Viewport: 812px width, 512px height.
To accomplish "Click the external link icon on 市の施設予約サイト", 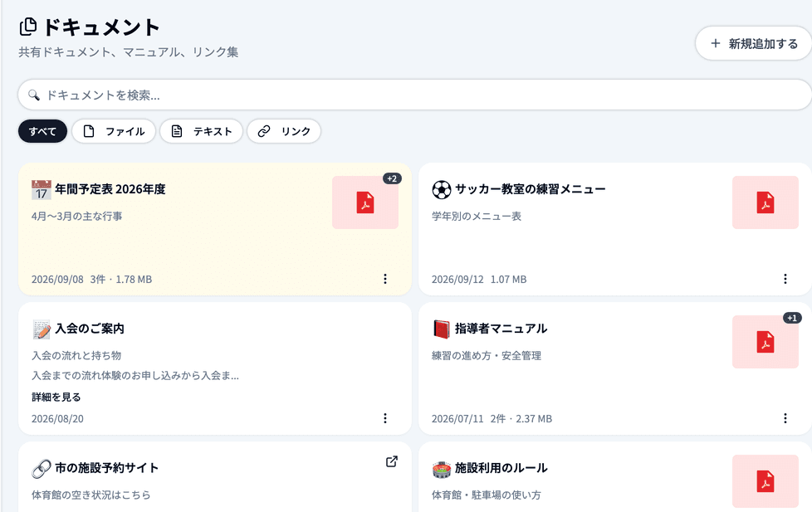I will (x=392, y=461).
